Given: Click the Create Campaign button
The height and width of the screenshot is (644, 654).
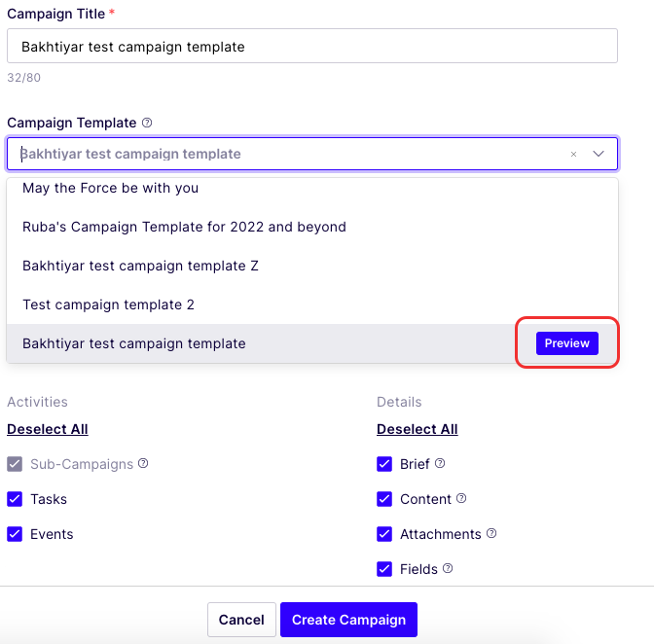Looking at the screenshot, I should [x=348, y=620].
